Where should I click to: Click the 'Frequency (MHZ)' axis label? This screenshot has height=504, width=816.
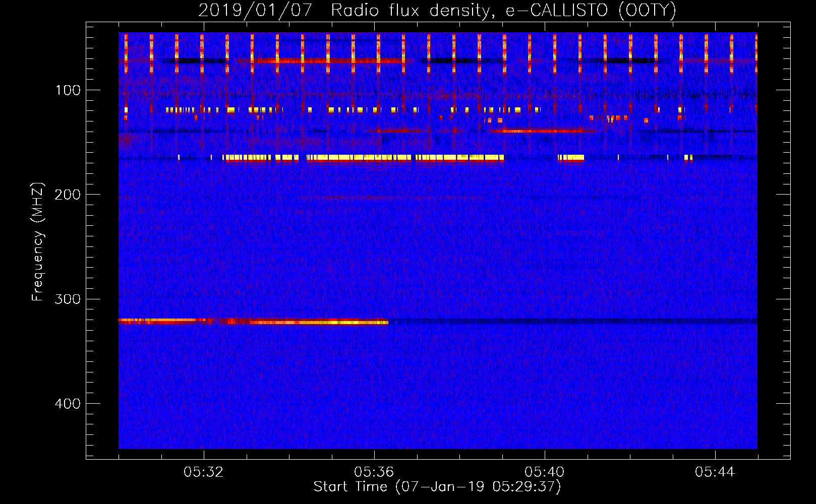[x=38, y=242]
